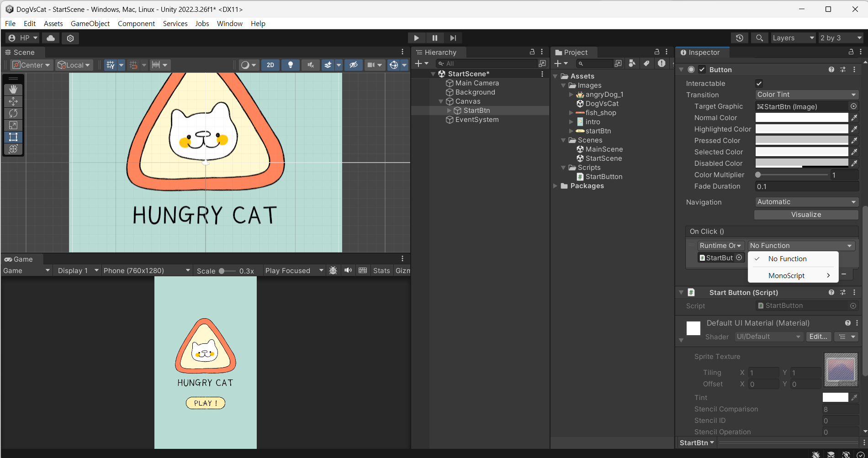Open the global Search magnifier icon

pos(759,38)
